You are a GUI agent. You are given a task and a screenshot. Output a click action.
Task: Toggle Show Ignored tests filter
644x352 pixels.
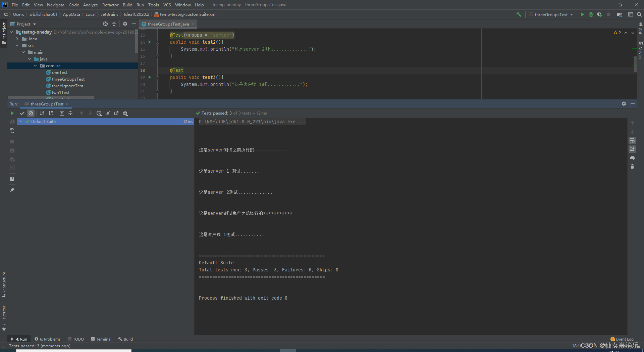pyautogui.click(x=31, y=113)
